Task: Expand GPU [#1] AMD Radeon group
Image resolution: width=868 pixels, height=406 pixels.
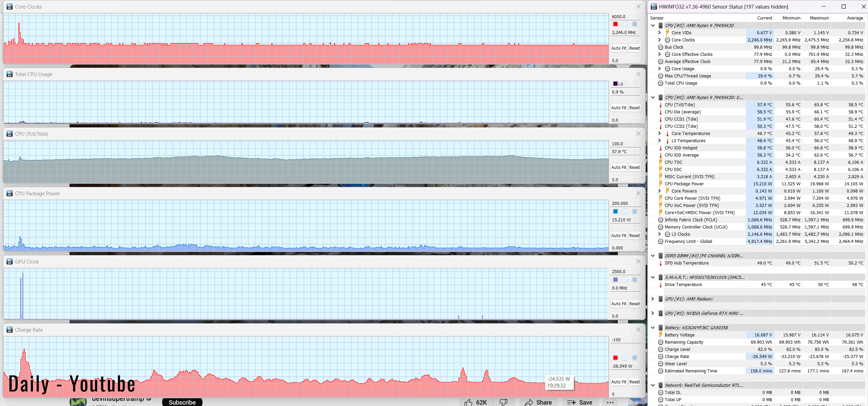Action: 653,299
